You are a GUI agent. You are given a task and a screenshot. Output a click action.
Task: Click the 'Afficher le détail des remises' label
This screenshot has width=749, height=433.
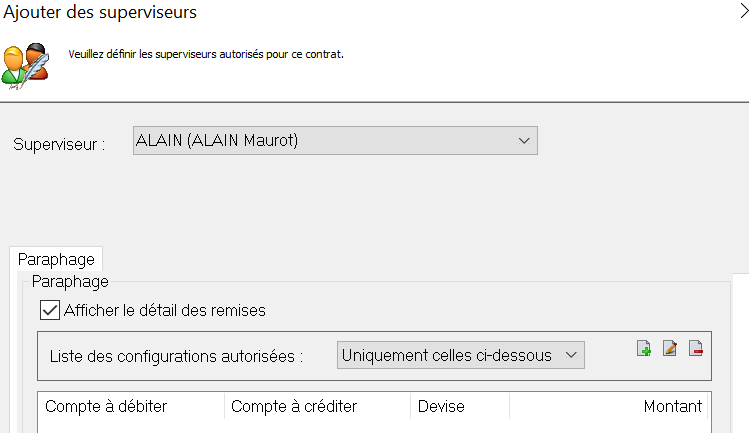[164, 310]
